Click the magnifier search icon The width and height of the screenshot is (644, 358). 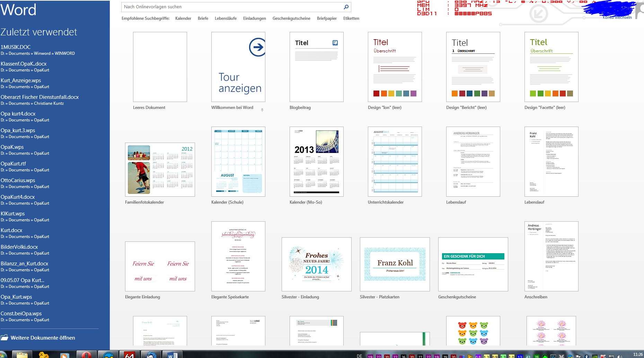click(346, 7)
